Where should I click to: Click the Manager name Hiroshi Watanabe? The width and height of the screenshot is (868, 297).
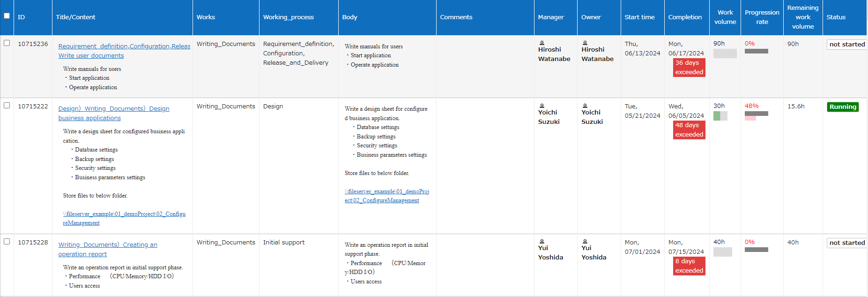554,54
